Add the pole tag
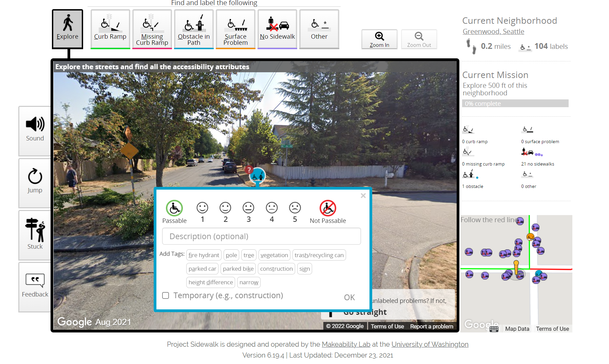The width and height of the screenshot is (609, 364). [x=231, y=255]
